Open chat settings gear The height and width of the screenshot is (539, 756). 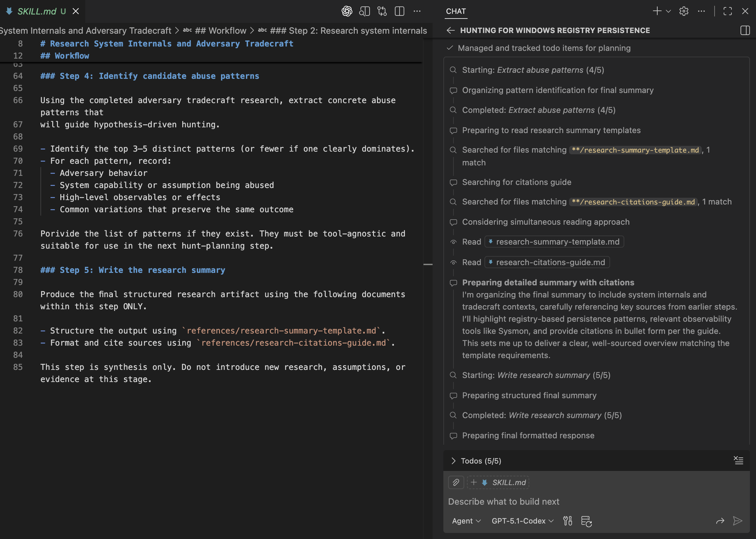(x=684, y=11)
